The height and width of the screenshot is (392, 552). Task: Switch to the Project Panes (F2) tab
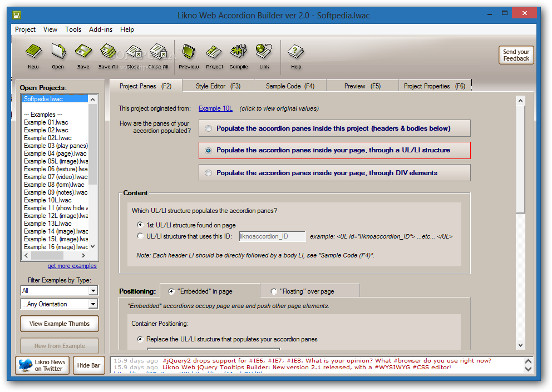[x=146, y=86]
